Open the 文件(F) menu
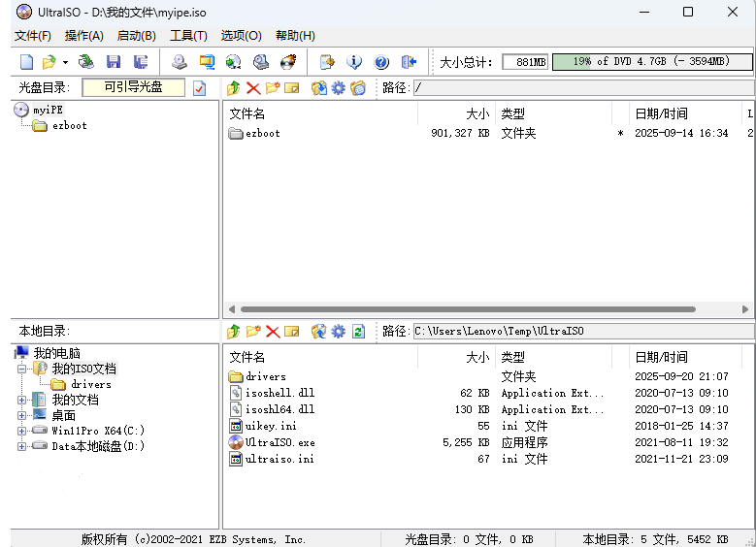This screenshot has width=756, height=547. pos(33,36)
